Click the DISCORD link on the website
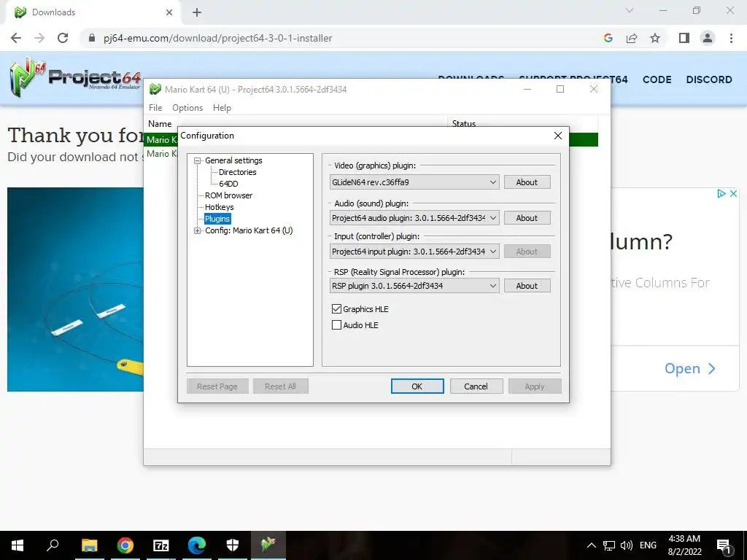Viewport: 747px width, 560px height. point(709,79)
